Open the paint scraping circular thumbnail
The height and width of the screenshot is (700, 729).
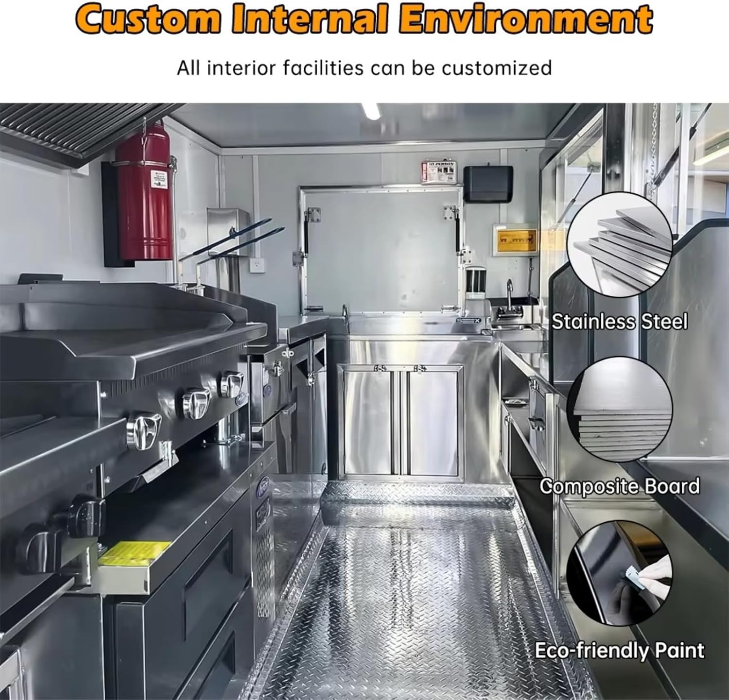pyautogui.click(x=620, y=573)
